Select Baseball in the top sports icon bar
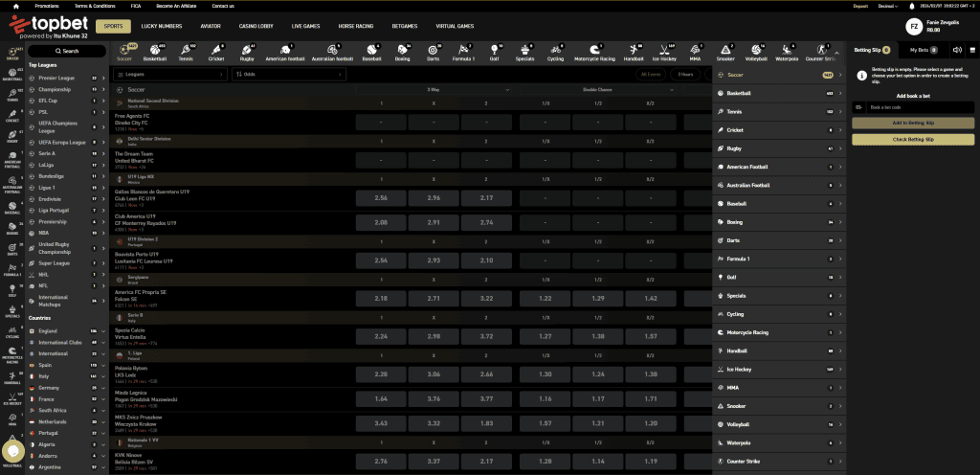Screen dimensions: 980x475 click(x=372, y=52)
